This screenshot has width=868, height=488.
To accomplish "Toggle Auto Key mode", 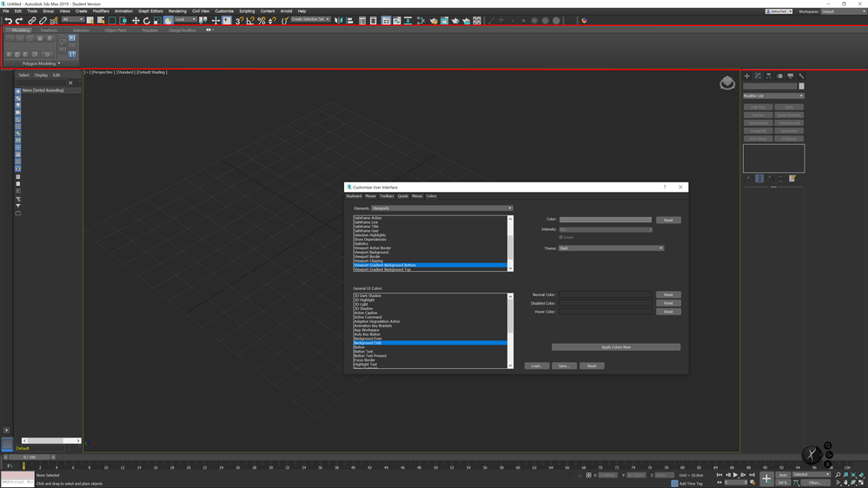I will click(783, 475).
